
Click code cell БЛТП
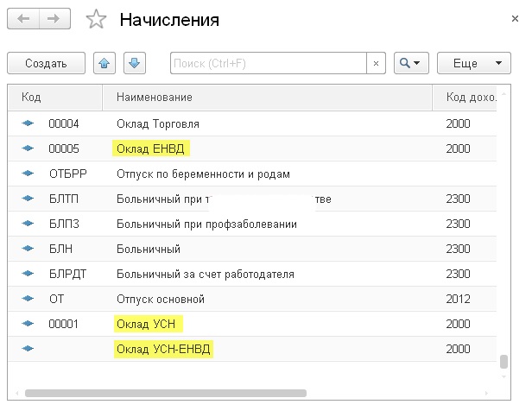click(64, 199)
